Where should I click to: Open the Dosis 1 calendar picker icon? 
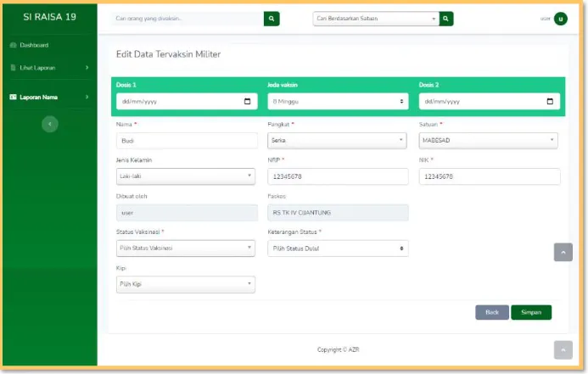(247, 101)
